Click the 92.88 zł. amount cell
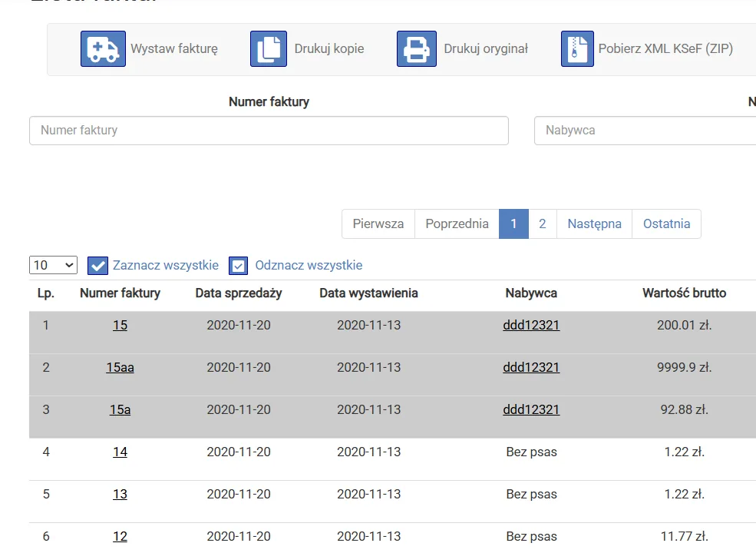Image resolution: width=756 pixels, height=553 pixels. (x=684, y=409)
